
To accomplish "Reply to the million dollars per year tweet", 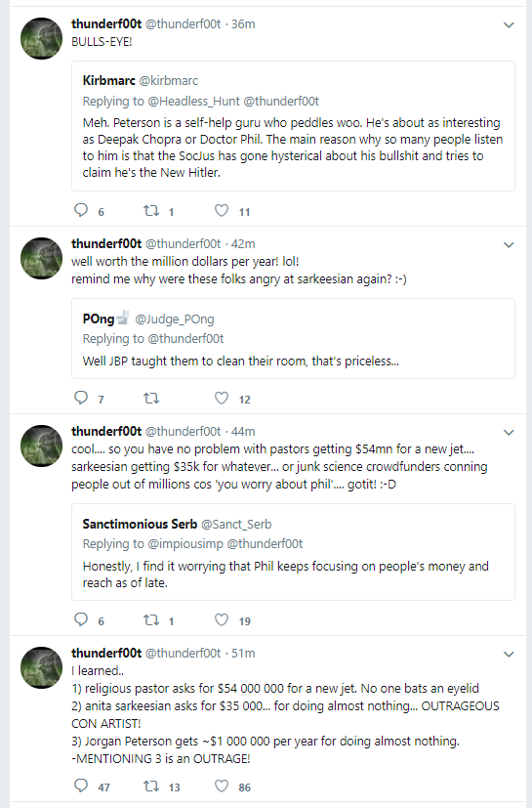I will [x=81, y=398].
